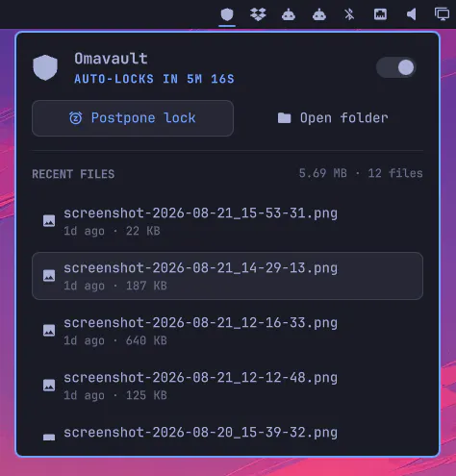Click image icon of the 187 KB screenshot

[x=49, y=276]
